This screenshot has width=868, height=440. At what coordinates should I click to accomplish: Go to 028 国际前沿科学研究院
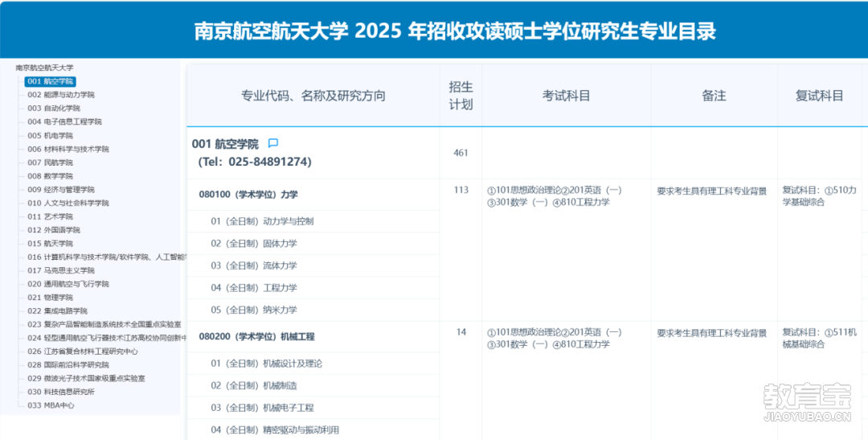68,365
